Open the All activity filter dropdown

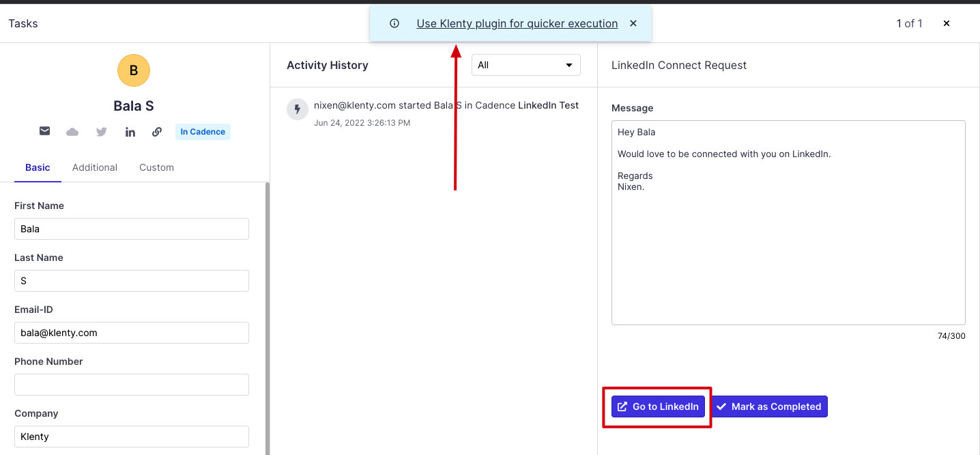pyautogui.click(x=526, y=65)
